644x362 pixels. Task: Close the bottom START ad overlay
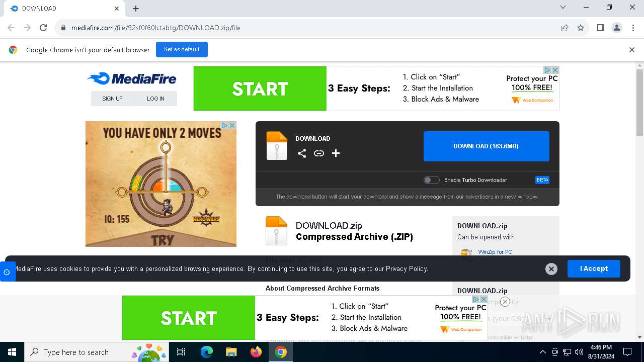click(x=505, y=302)
